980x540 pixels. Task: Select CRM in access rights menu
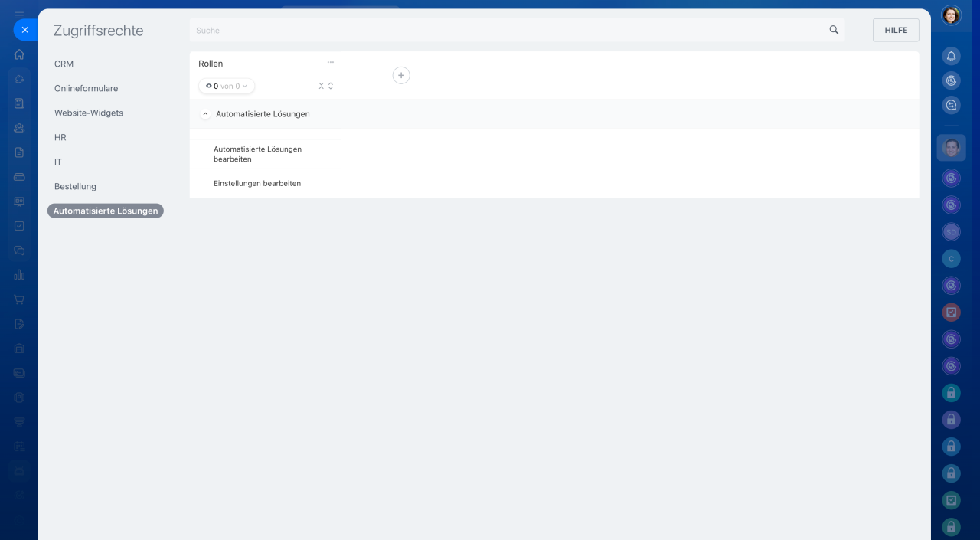click(x=64, y=64)
